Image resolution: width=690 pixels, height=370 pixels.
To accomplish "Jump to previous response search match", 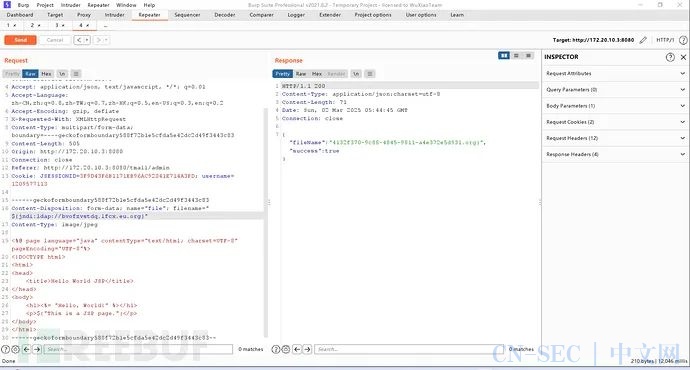I will pyautogui.click(x=297, y=349).
